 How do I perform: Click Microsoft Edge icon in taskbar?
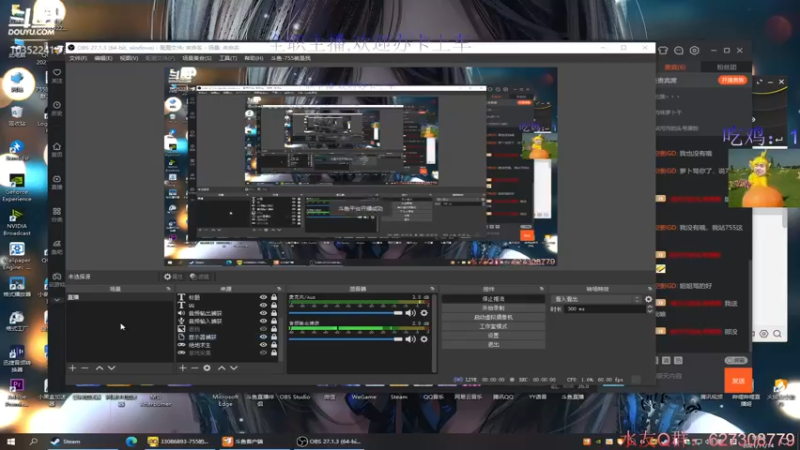[131, 441]
